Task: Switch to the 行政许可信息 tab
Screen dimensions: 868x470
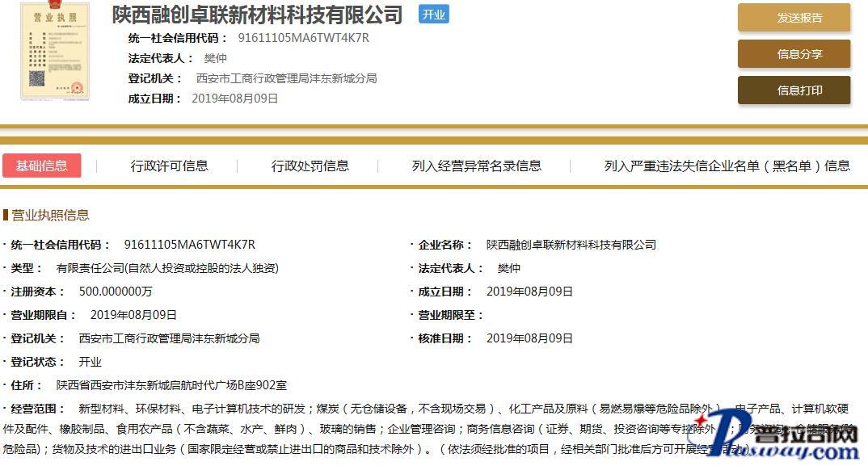Action: click(169, 166)
